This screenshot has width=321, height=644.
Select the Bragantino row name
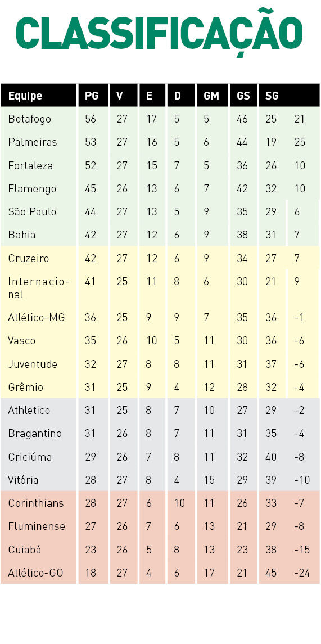click(x=35, y=433)
